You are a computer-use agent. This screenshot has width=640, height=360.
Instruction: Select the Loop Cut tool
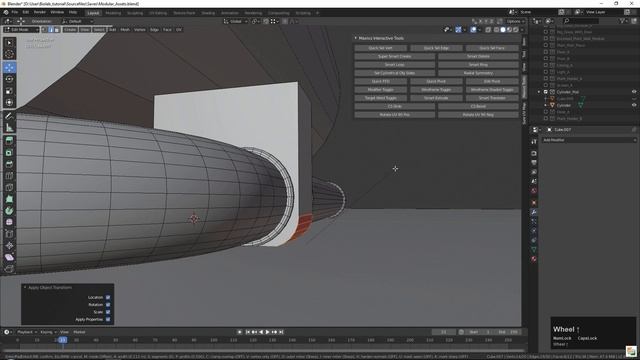[9, 176]
